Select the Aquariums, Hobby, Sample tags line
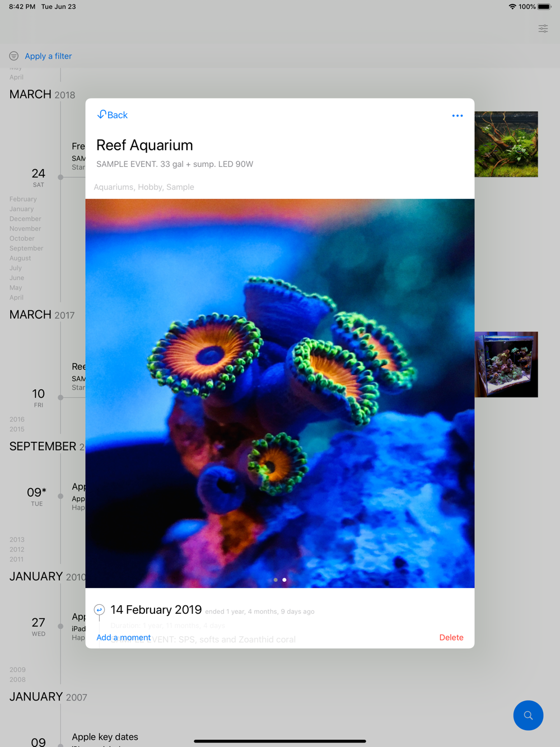 (x=144, y=187)
